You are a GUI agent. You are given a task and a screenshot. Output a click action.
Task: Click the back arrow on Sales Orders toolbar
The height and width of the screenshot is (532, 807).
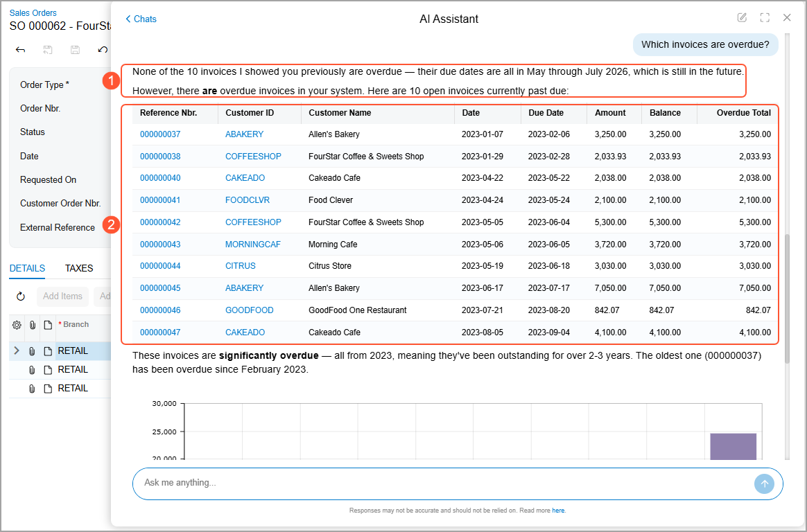21,50
